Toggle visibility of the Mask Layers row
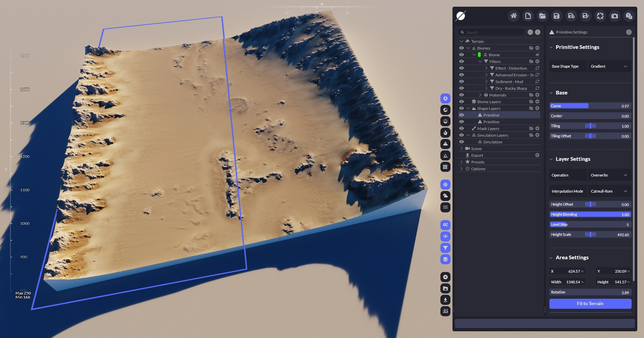 (462, 129)
